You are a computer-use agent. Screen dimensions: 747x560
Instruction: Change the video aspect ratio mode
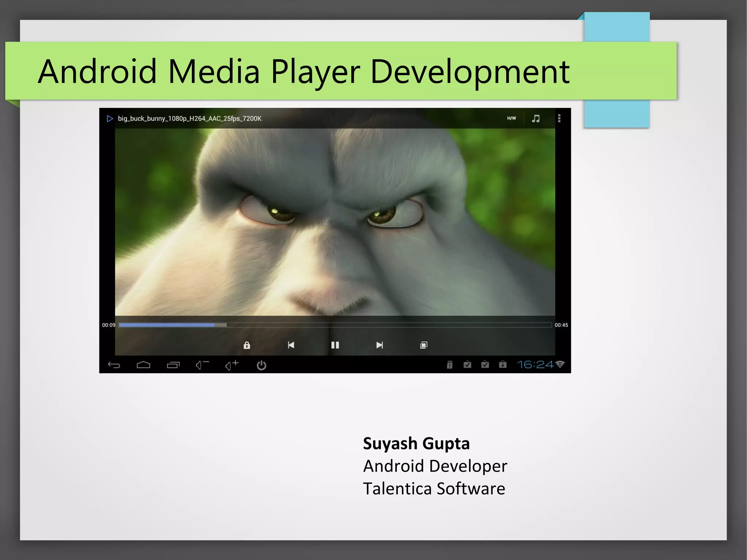423,345
